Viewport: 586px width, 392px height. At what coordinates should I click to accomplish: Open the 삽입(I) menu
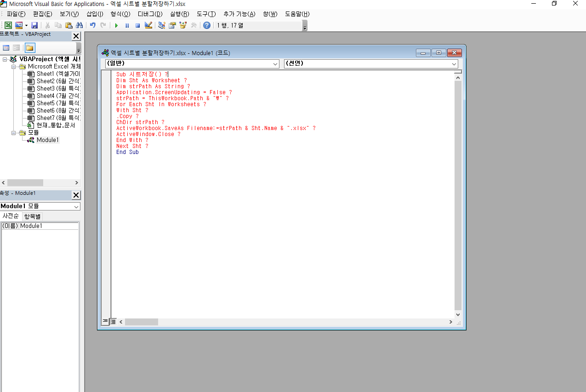95,14
